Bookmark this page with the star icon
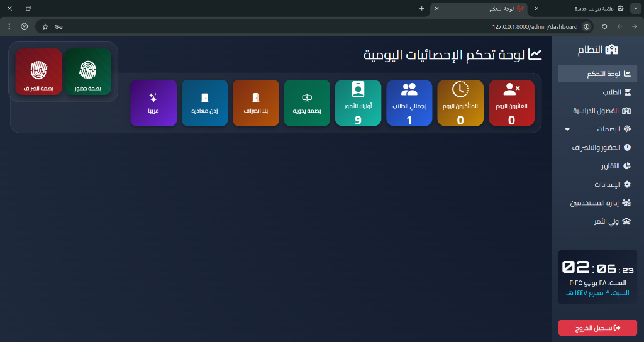644x342 pixels. click(x=45, y=26)
